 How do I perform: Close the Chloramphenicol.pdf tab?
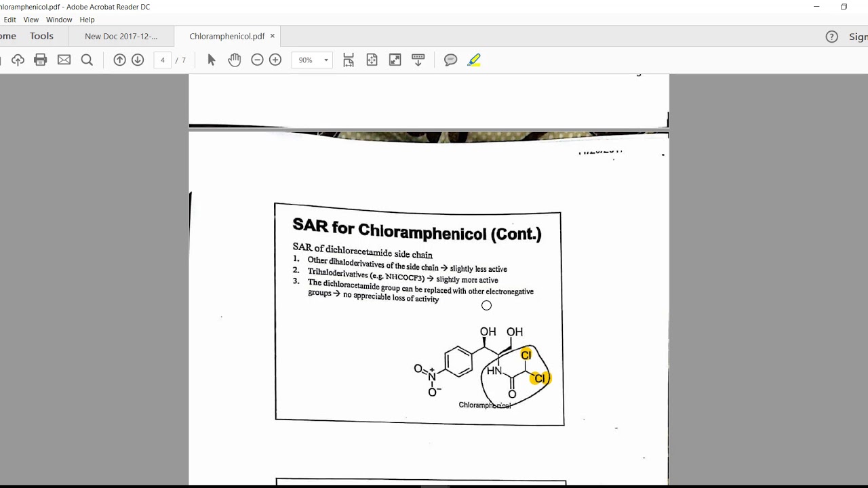273,36
